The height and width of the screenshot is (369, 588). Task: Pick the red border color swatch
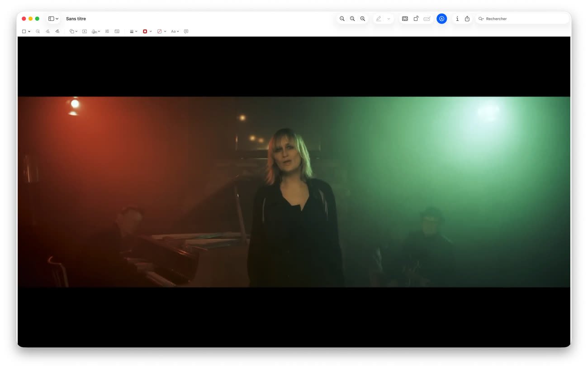click(x=145, y=31)
